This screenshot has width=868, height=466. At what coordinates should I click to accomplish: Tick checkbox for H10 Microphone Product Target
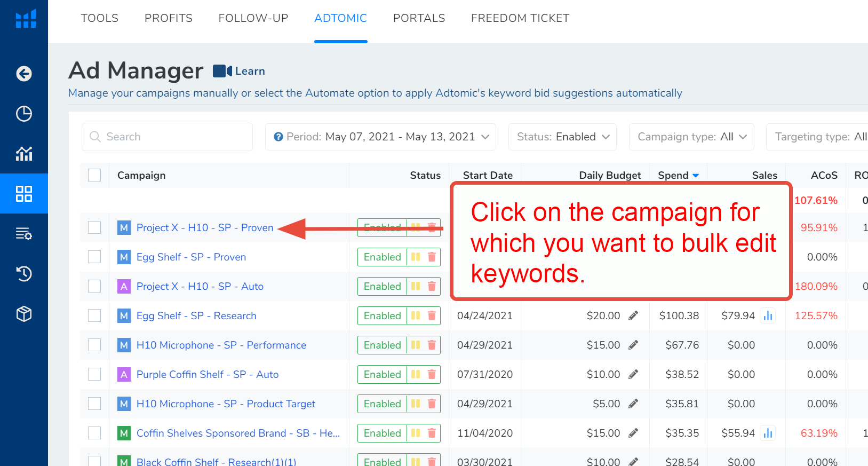tap(94, 404)
